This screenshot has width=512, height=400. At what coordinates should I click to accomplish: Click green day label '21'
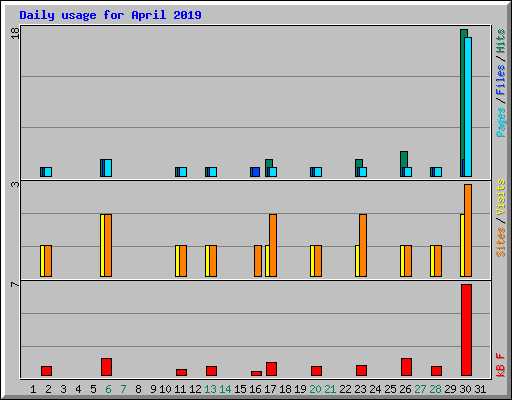330,389
